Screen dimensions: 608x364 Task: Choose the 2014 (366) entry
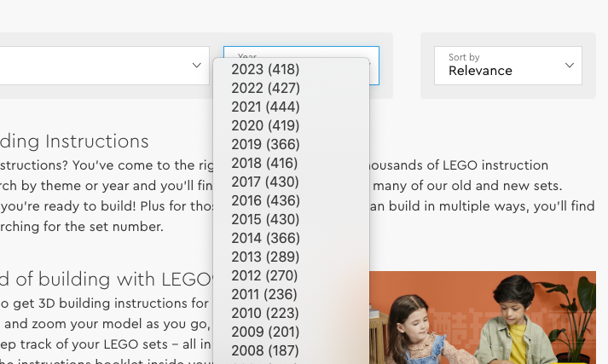click(291, 238)
